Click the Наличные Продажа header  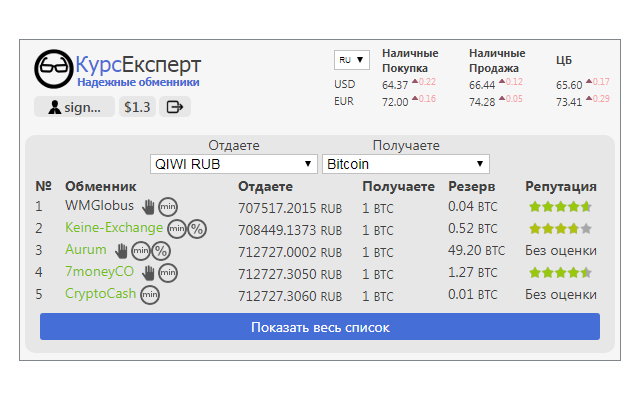click(497, 60)
